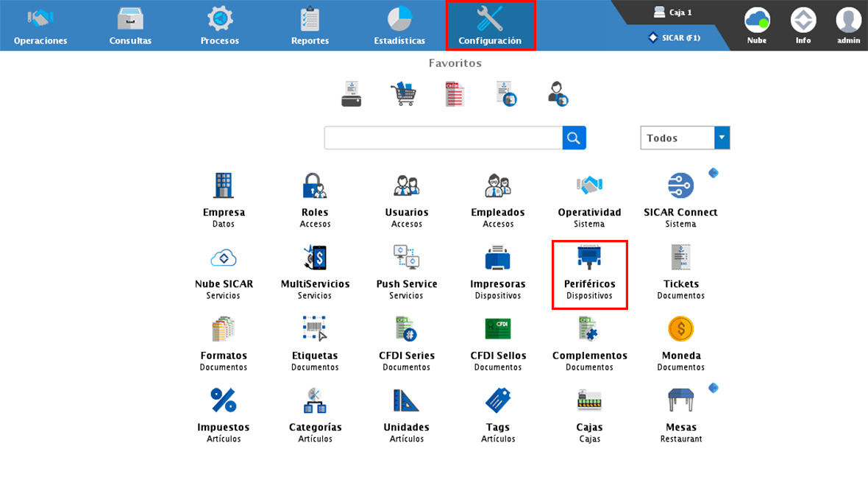Click the magnifier search button

pos(574,138)
